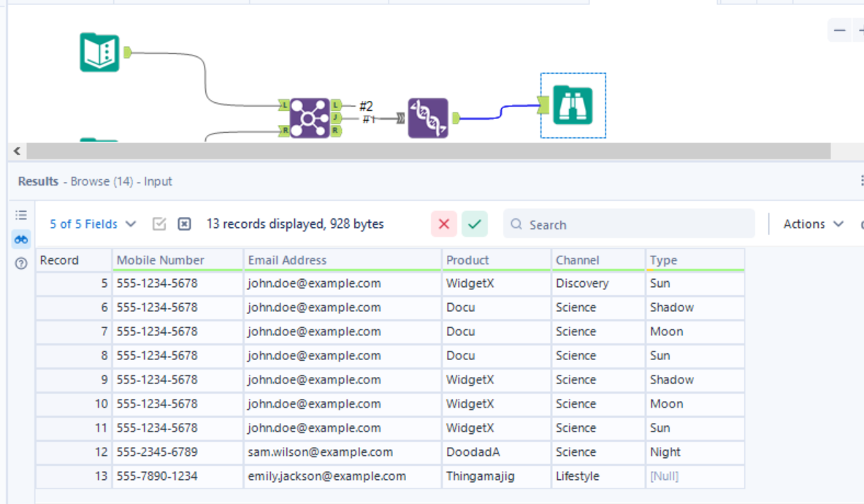Open the 5 of 5 Fields dropdown
864x504 pixels.
coord(93,224)
